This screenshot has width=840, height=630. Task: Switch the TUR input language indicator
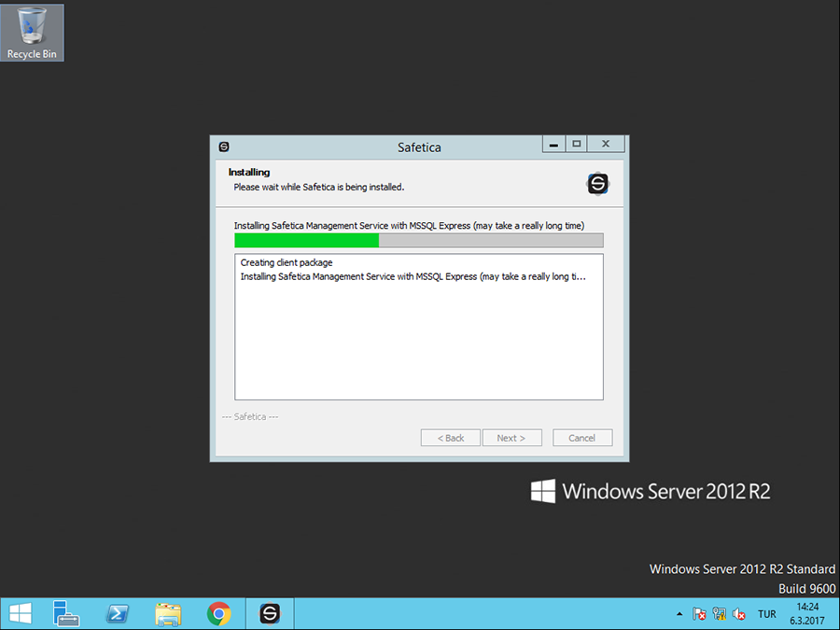click(766, 614)
